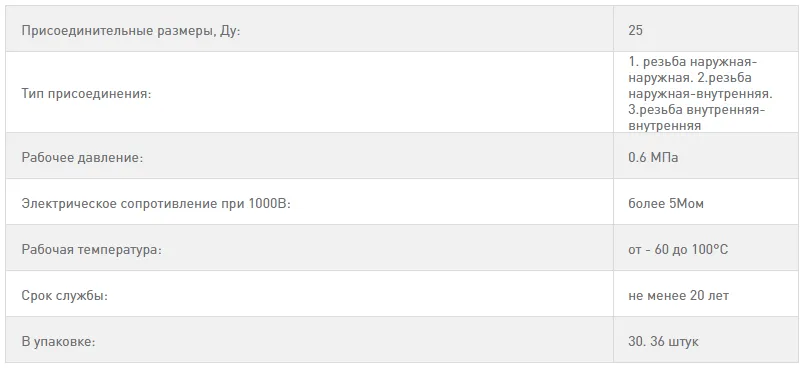Click the 'Рабочая температура:' label
The height and width of the screenshot is (372, 804).
(x=92, y=250)
